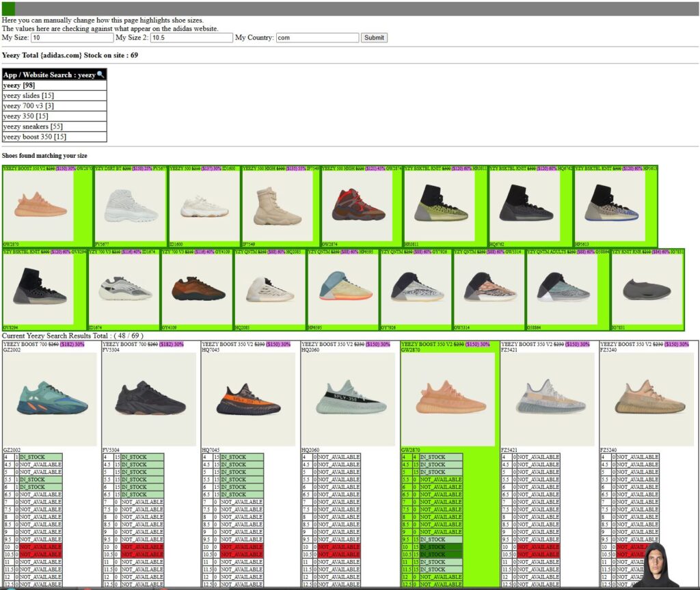Select the large highlighted GW2870 350 V2 image

coord(448,399)
